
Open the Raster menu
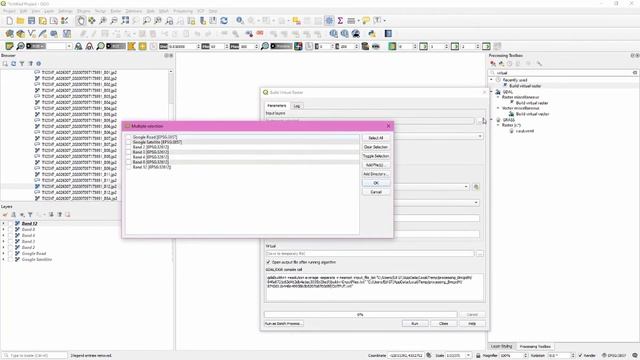tap(116, 11)
